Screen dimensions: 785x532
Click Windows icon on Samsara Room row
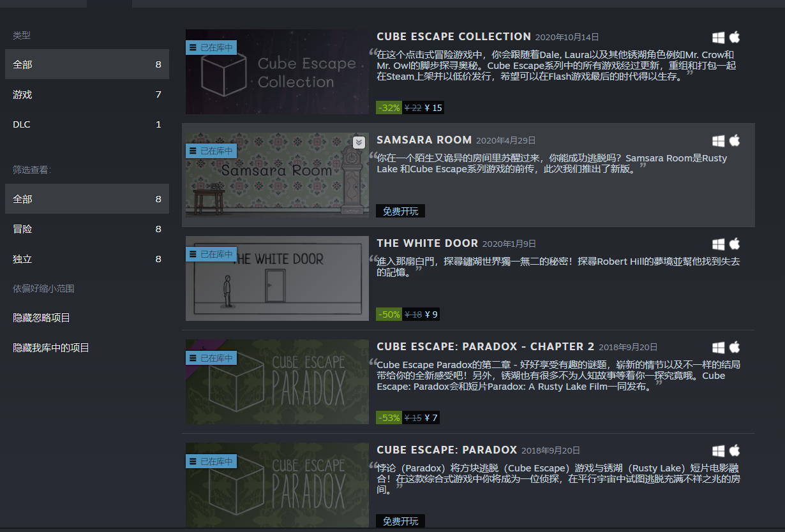[x=719, y=140]
